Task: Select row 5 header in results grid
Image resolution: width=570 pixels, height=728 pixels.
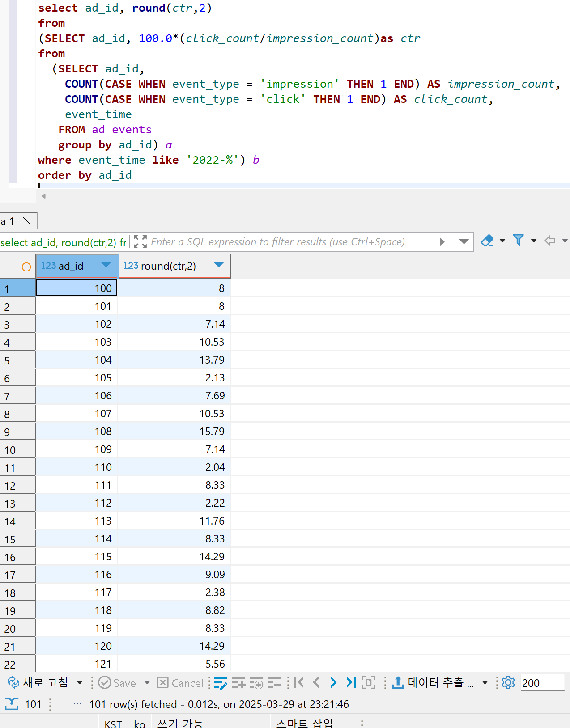Action: point(17,360)
